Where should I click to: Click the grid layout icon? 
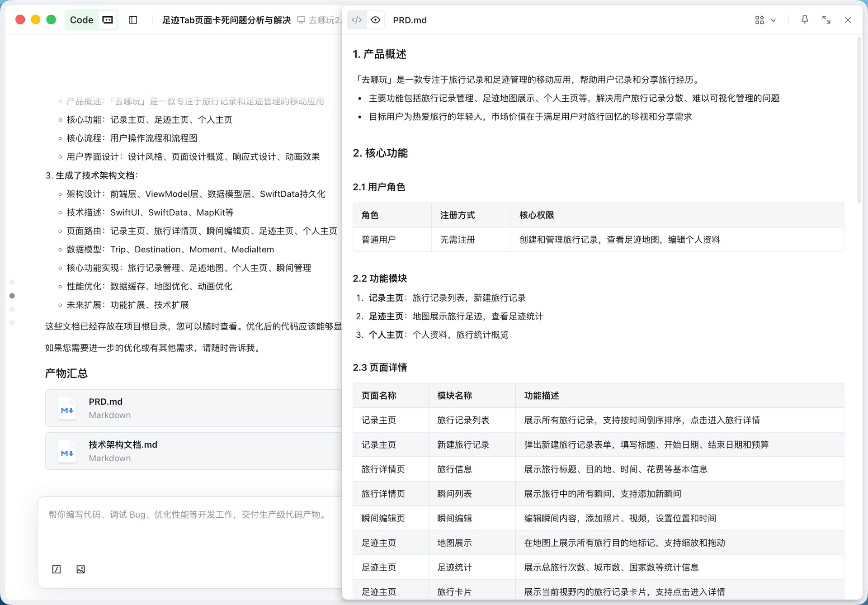pyautogui.click(x=759, y=20)
